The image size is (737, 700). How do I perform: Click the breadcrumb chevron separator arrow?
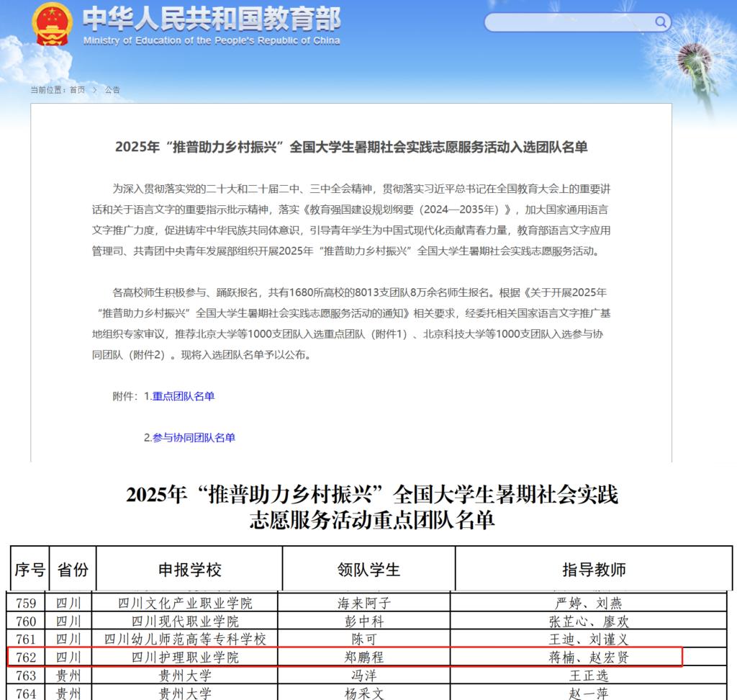[94, 90]
